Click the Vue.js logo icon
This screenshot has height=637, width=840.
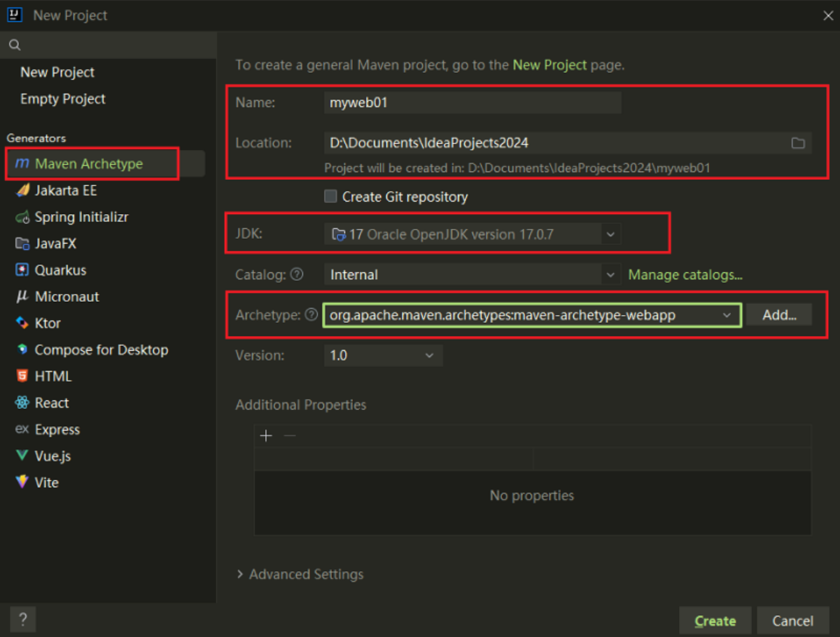(22, 456)
